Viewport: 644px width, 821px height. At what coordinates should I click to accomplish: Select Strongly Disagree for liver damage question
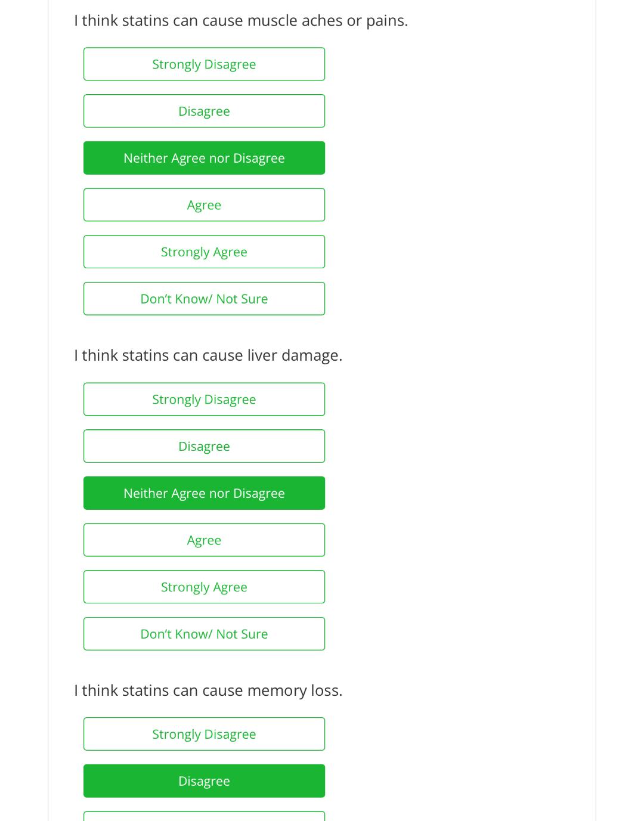(x=204, y=399)
